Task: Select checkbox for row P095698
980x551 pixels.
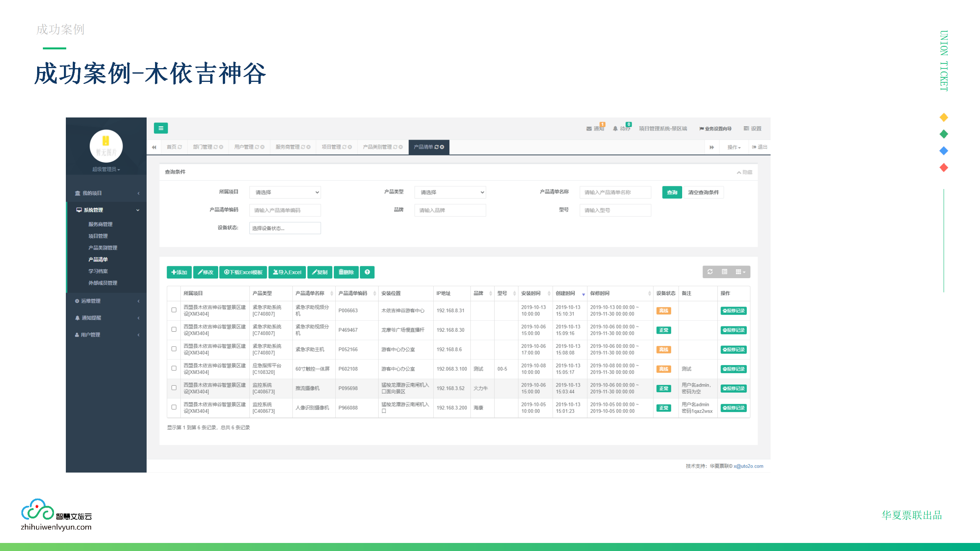Action: tap(174, 388)
